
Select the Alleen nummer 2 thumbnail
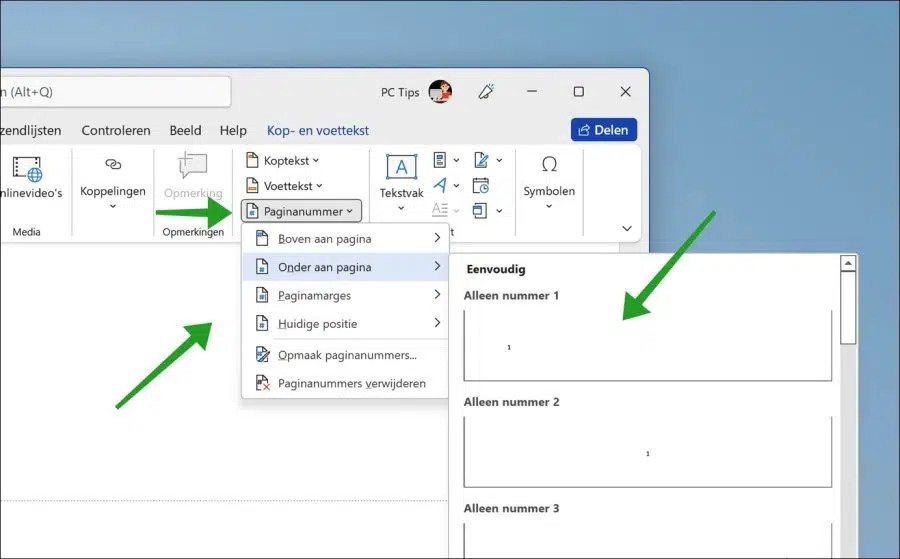(647, 452)
